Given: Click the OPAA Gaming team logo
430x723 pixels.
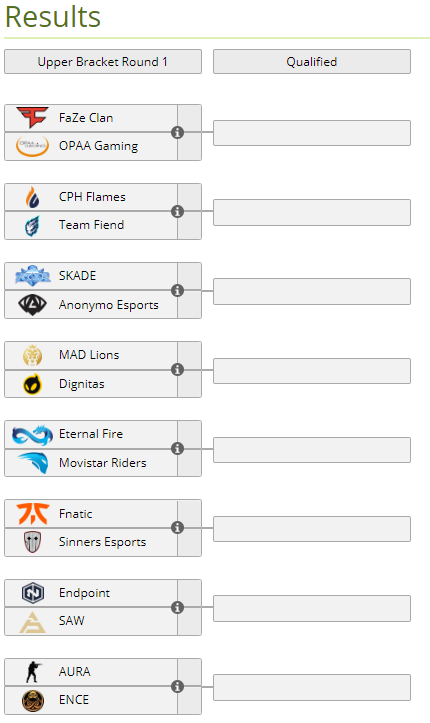Looking at the screenshot, I should point(32,146).
